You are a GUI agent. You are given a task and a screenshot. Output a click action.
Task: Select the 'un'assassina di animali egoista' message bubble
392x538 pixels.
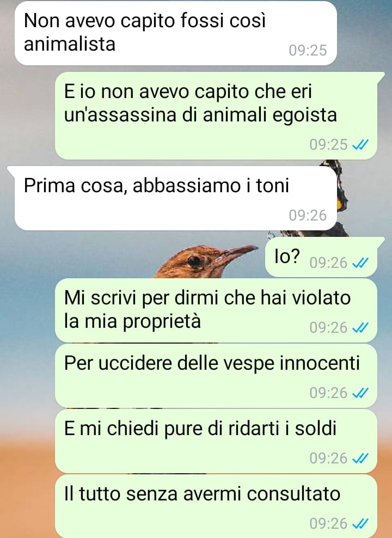[216, 115]
